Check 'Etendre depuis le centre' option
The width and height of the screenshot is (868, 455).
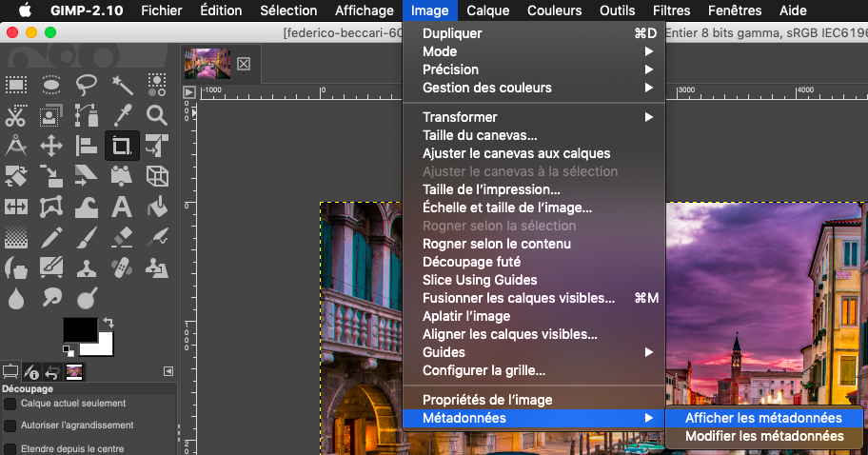pos(10,448)
